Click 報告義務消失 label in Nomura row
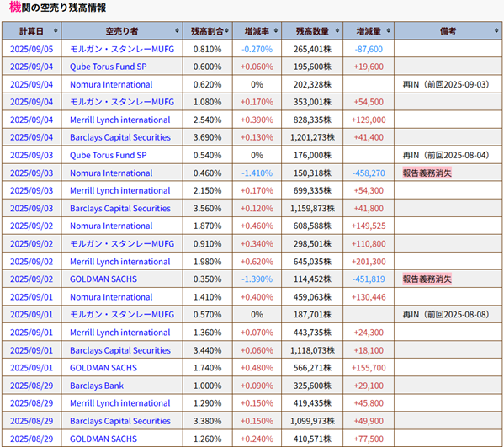The height and width of the screenshot is (447, 504). (427, 173)
